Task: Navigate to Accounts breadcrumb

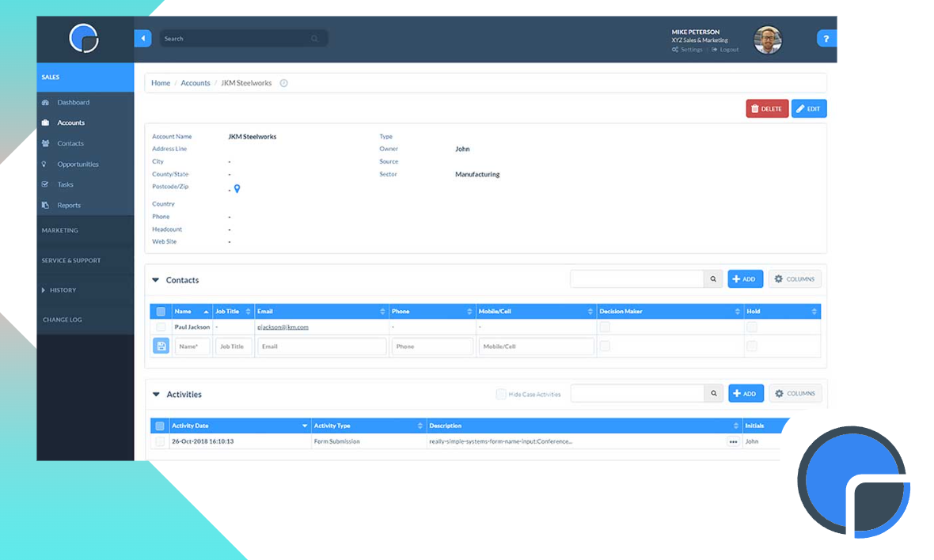Action: point(196,83)
